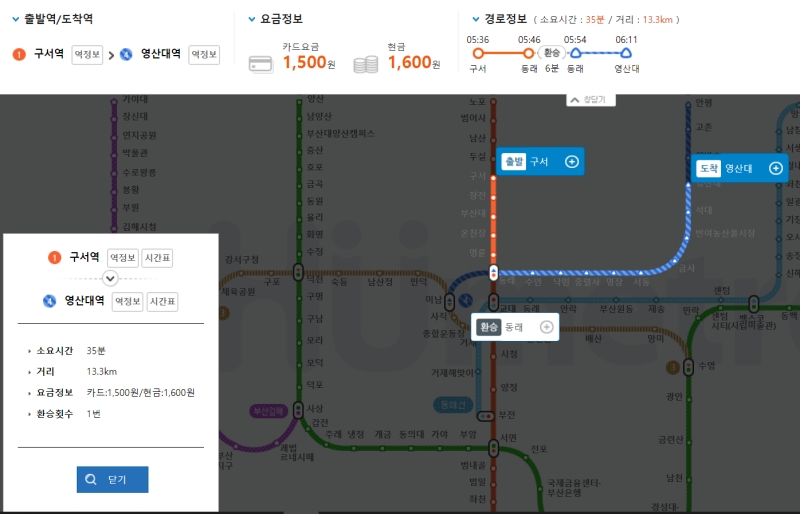The image size is (800, 514).
Task: Click the 부산김해 line badge on the map
Action: [x=268, y=411]
